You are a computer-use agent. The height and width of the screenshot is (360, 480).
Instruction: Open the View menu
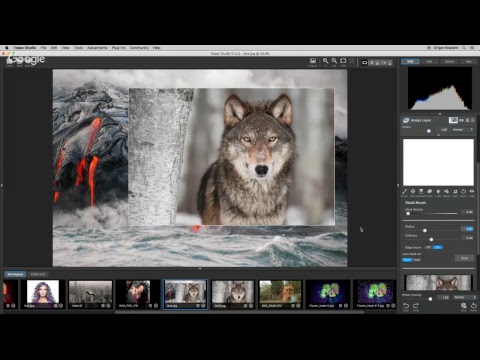point(65,48)
